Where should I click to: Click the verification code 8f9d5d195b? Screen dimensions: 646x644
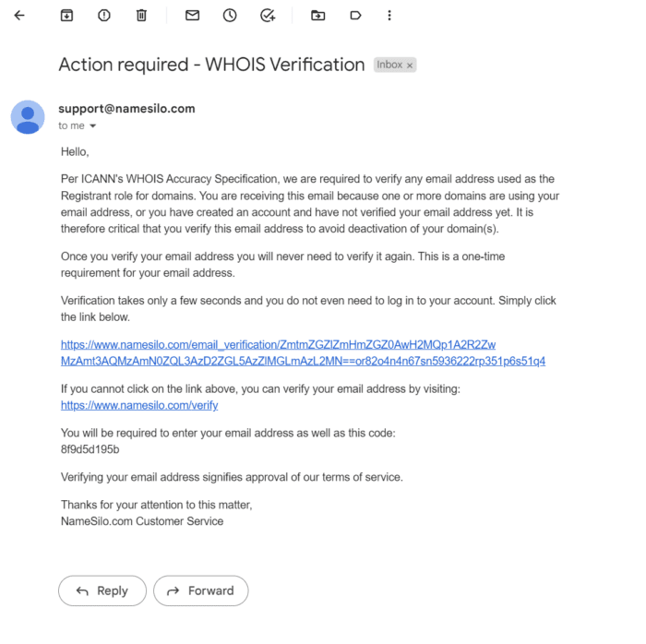click(90, 449)
